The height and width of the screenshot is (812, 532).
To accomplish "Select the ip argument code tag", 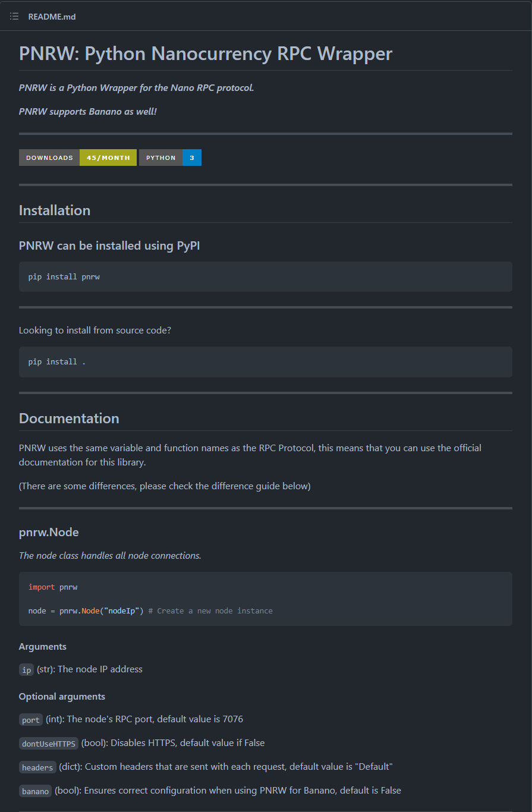I will coord(26,670).
